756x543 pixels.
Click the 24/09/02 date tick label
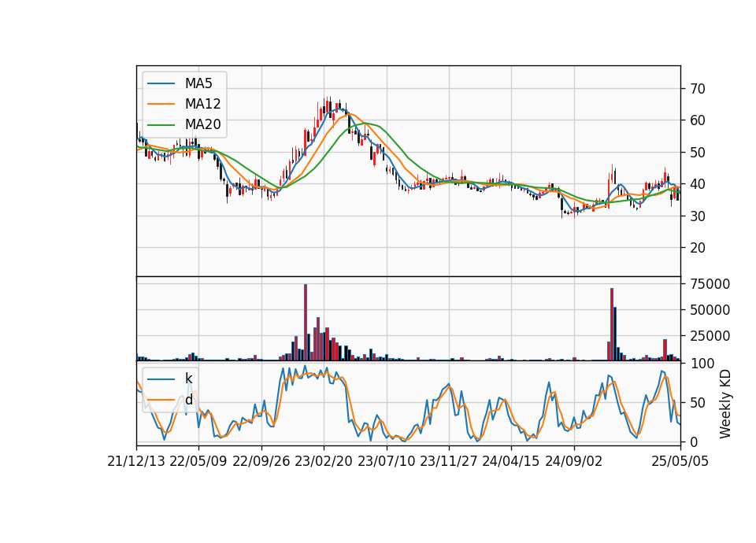coord(574,461)
